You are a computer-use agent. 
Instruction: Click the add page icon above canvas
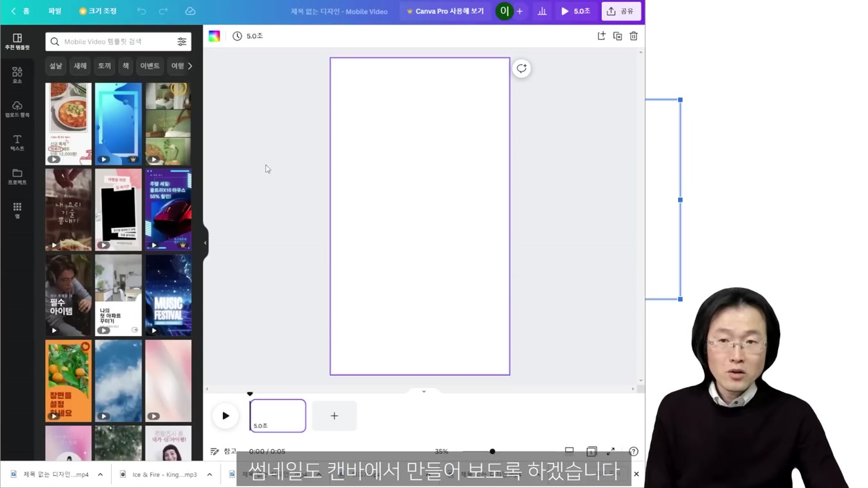(x=601, y=36)
